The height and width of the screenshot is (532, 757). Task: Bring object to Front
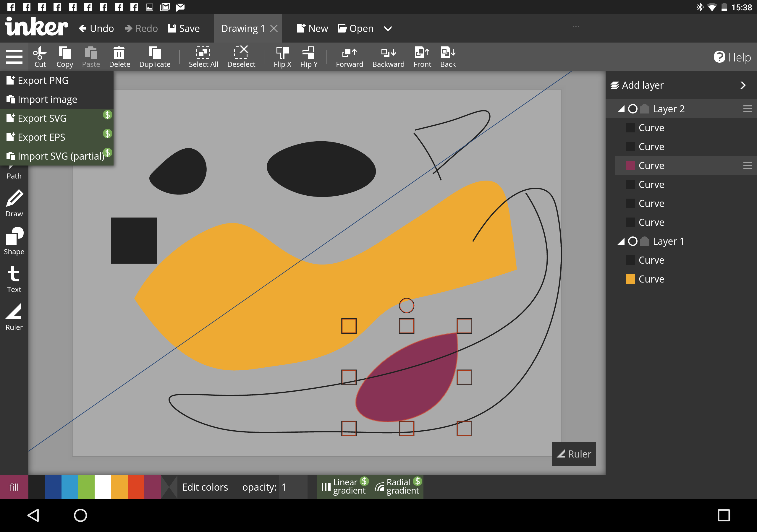pyautogui.click(x=422, y=57)
